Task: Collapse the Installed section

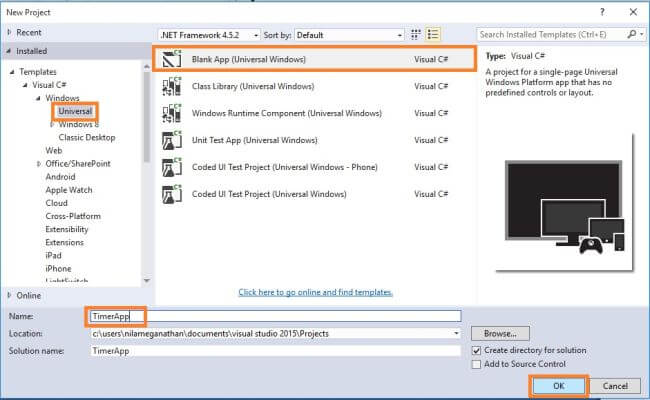Action: point(9,51)
